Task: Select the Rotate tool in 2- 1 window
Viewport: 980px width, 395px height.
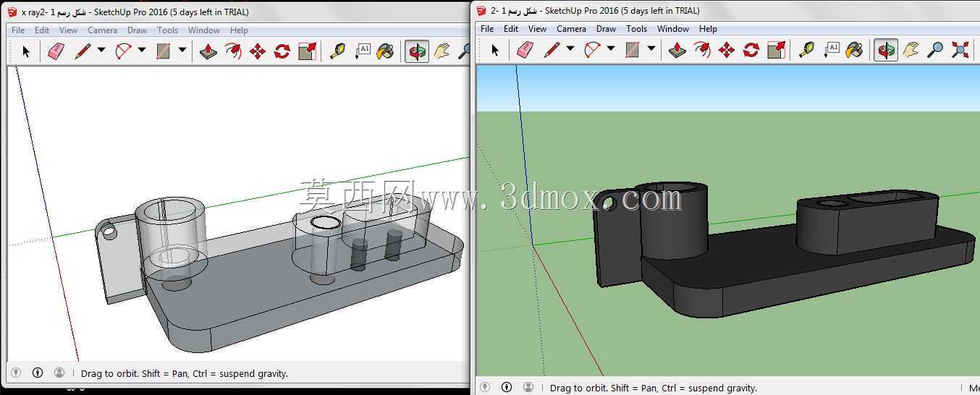Action: tap(751, 50)
